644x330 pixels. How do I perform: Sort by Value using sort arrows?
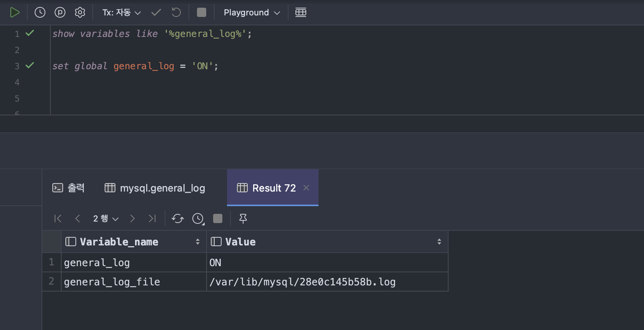(x=439, y=242)
